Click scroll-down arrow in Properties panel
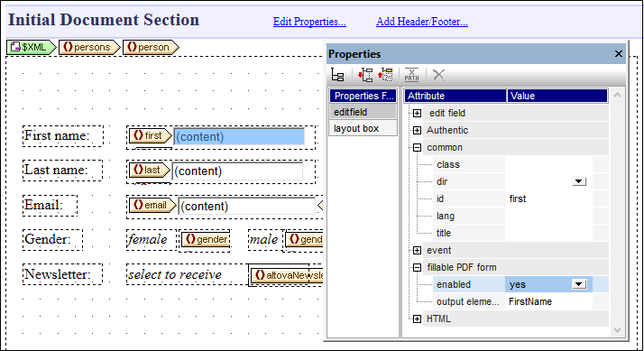The height and width of the screenshot is (351, 644). (x=617, y=330)
